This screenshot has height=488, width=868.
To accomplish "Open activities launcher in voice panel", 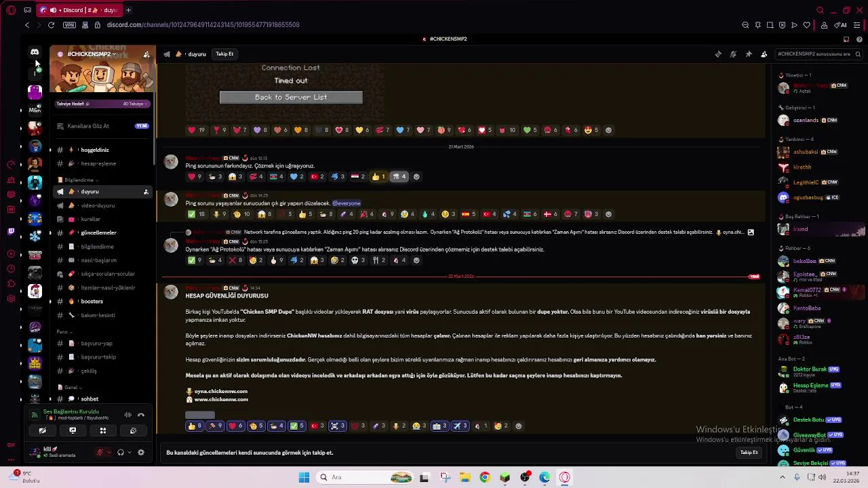I will tap(103, 430).
